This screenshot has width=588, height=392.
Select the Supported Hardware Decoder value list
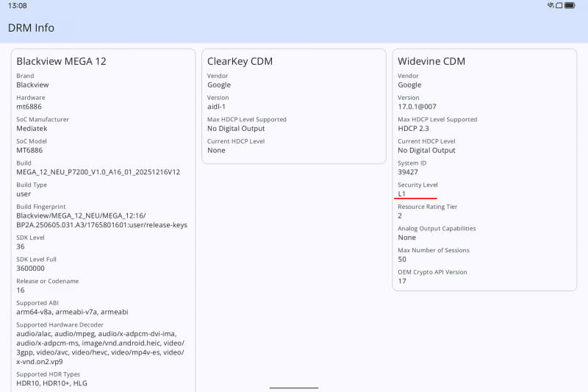click(x=100, y=348)
